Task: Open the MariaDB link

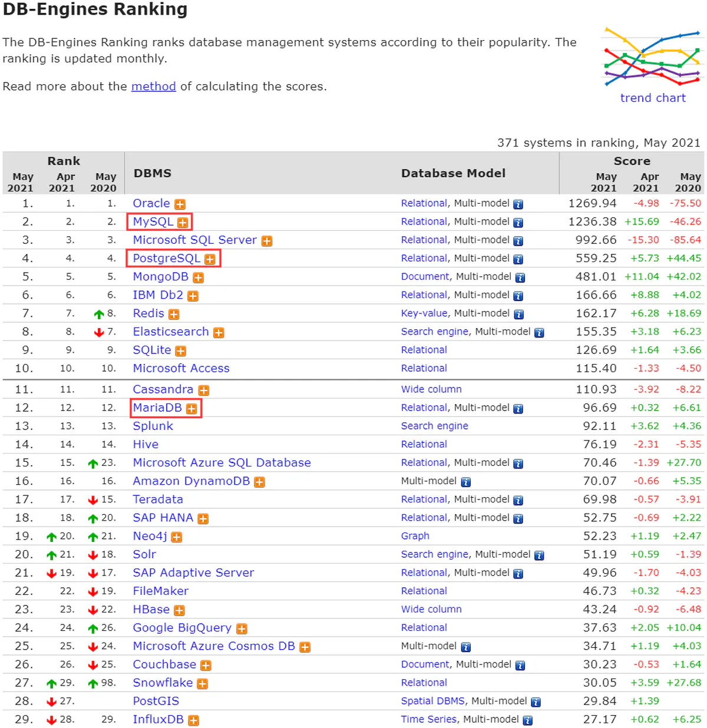Action: pyautogui.click(x=157, y=408)
